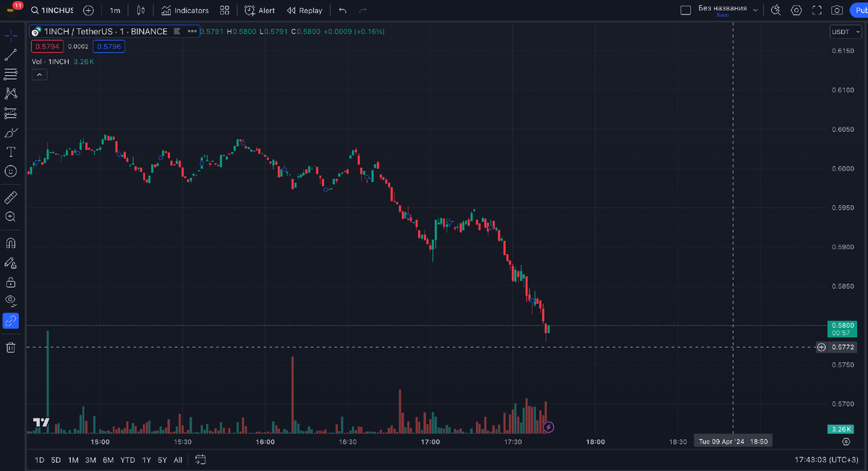
Task: Select the 3M date range
Action: 90,460
